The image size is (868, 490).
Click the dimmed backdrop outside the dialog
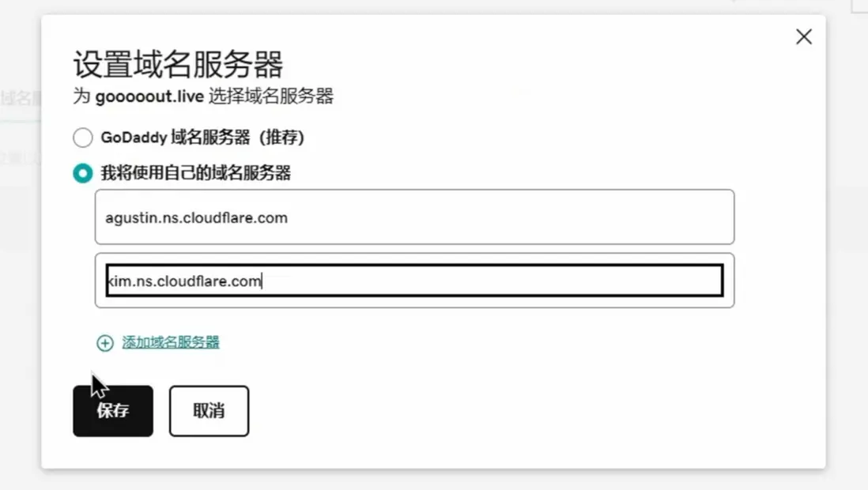click(x=847, y=249)
